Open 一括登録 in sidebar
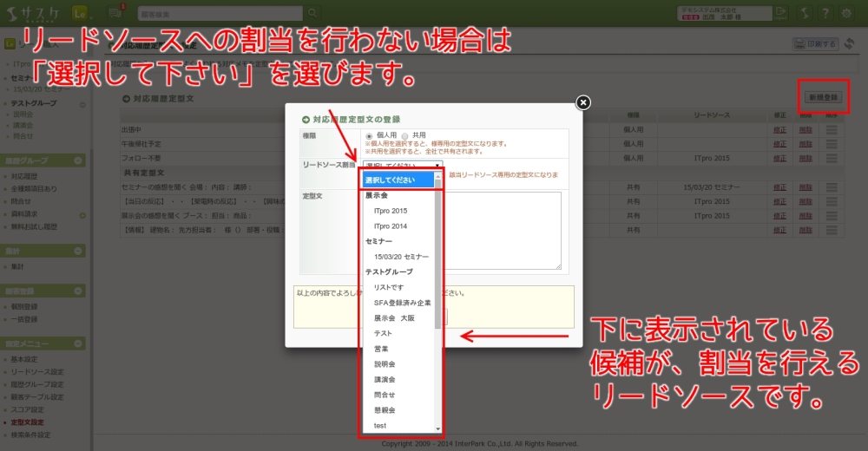Viewport: 868px width, 451px height. 24,319
